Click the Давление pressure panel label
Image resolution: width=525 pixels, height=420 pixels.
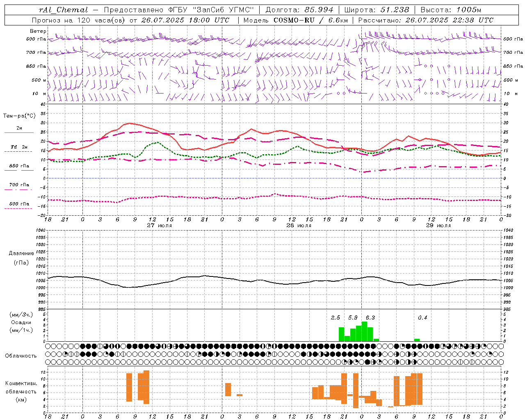(x=21, y=253)
